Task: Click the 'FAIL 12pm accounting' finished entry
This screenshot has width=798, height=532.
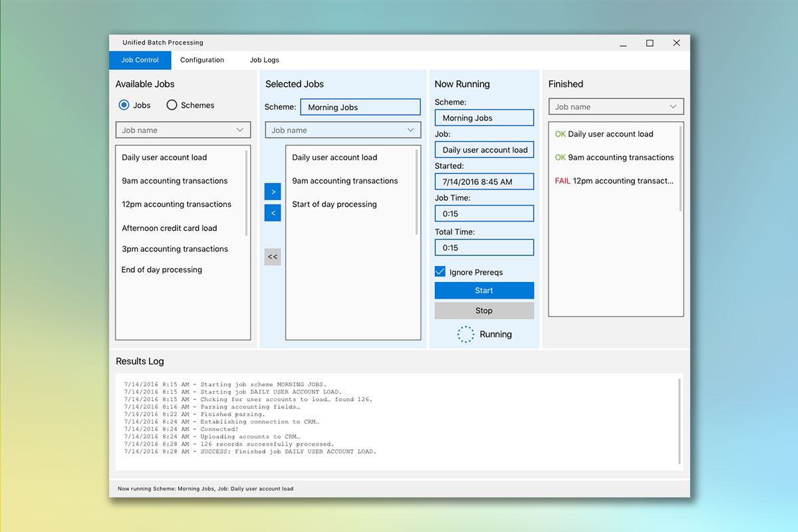Action: pyautogui.click(x=614, y=181)
